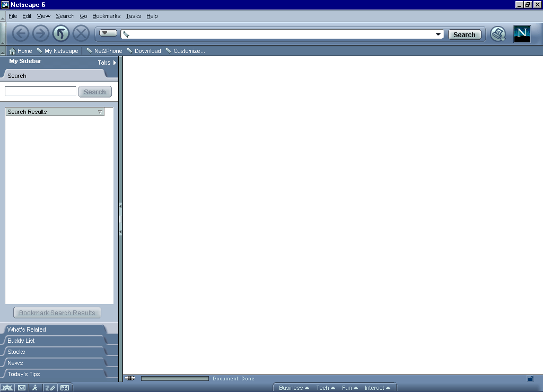Expand the sidebar Tabs menu

pos(107,63)
